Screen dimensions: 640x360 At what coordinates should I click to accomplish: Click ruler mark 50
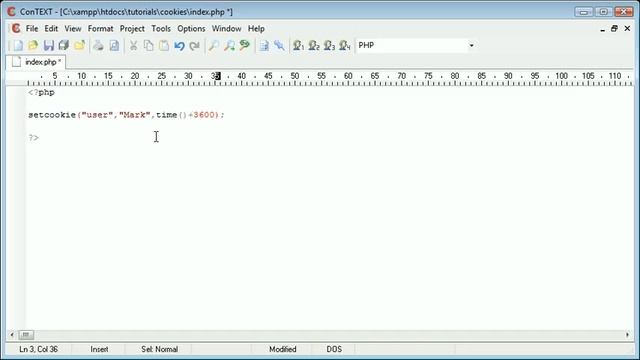point(295,76)
